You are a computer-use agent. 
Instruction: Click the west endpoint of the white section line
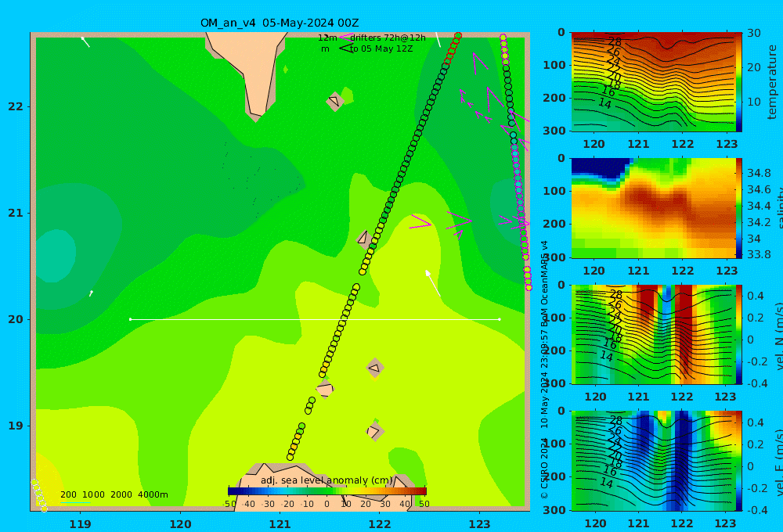[130, 319]
